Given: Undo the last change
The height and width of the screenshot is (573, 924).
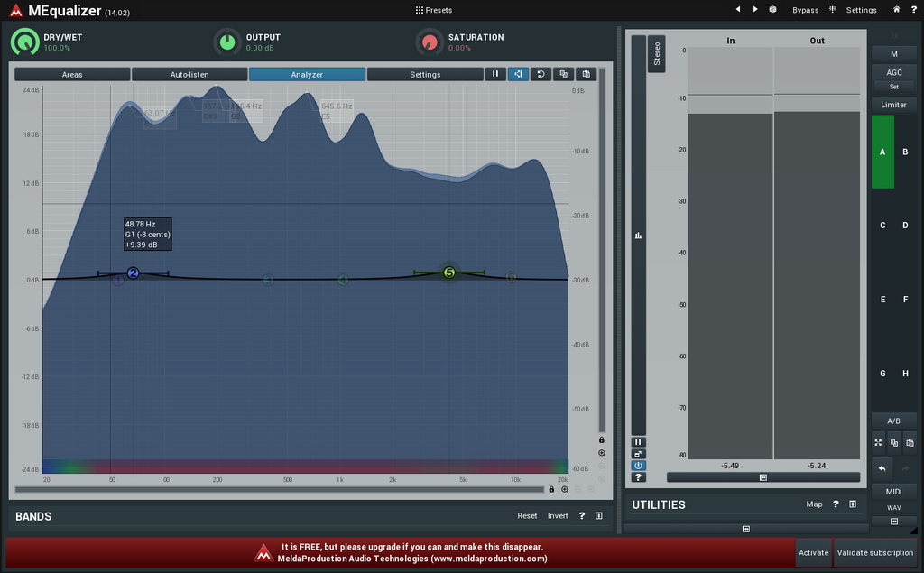Looking at the screenshot, I should (x=882, y=468).
